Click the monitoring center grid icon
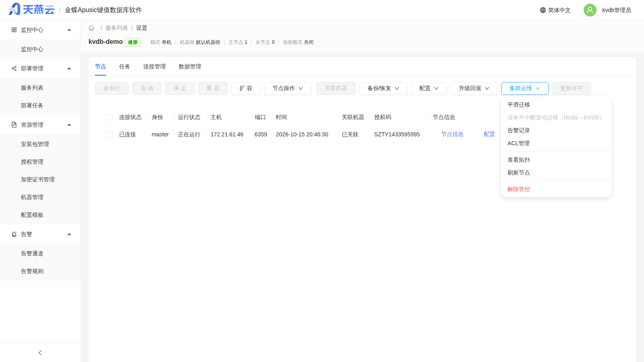 pyautogui.click(x=14, y=30)
